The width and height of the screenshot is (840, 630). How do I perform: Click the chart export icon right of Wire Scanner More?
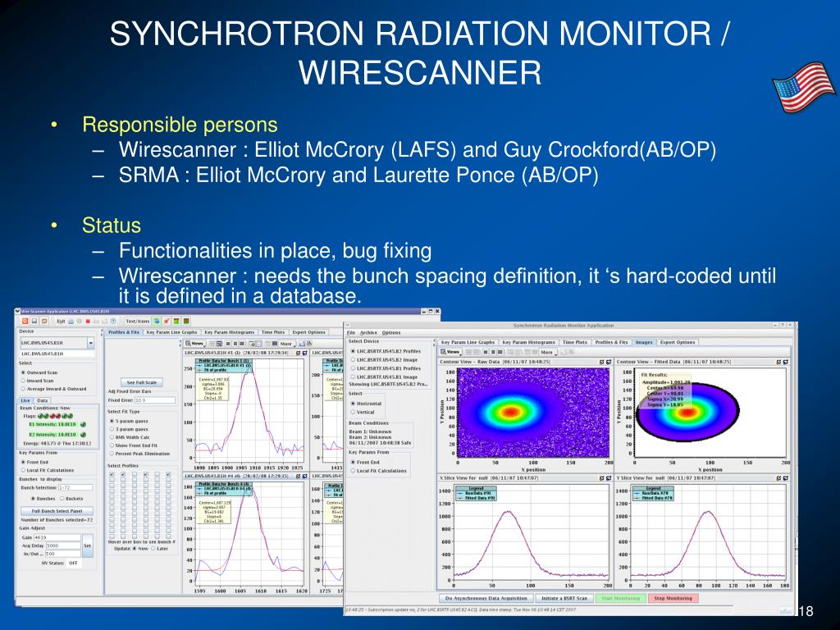tap(302, 344)
